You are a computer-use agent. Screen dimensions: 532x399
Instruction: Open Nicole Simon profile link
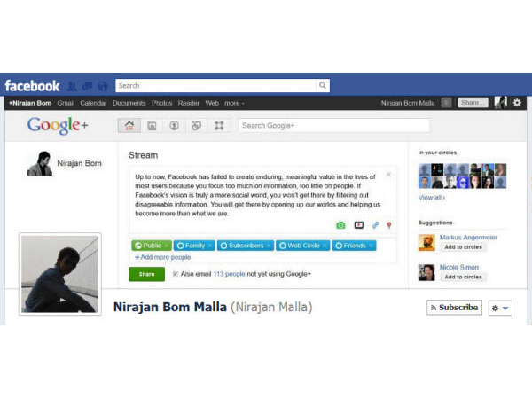459,267
